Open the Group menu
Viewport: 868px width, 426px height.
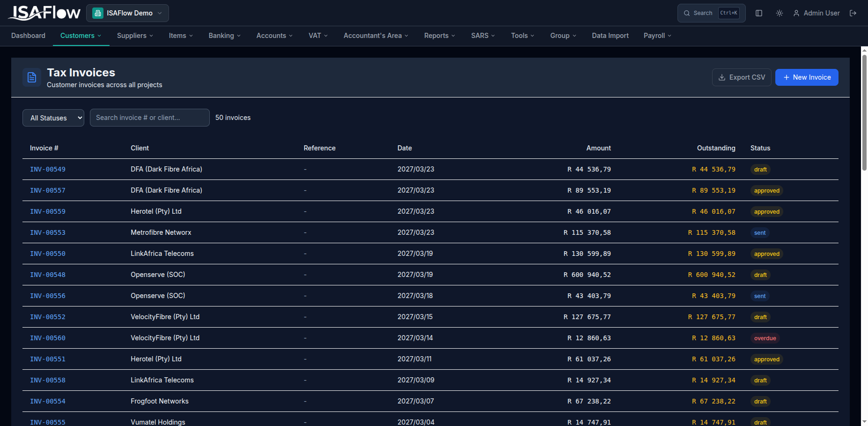click(x=563, y=36)
